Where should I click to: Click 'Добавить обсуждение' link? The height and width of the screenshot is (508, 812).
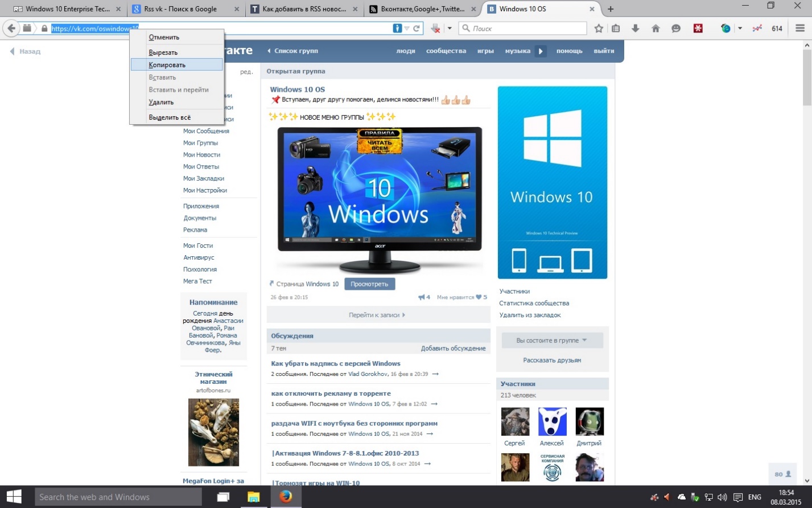453,348
